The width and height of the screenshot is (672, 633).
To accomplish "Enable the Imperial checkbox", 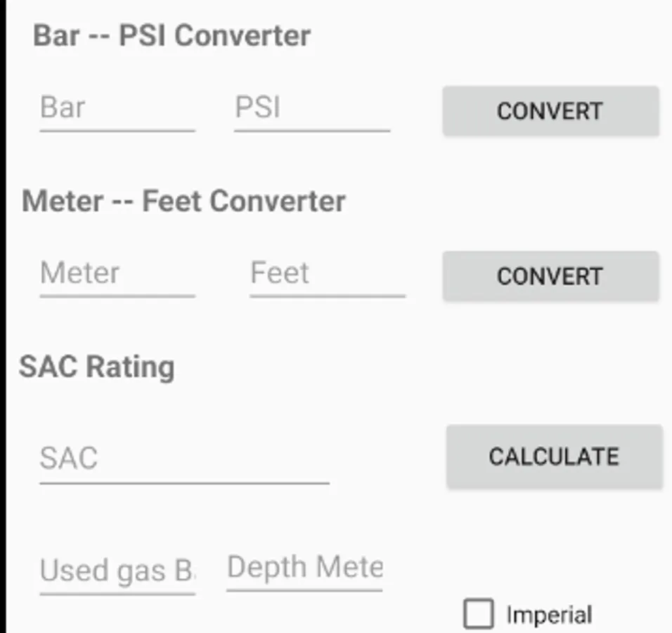I will click(479, 614).
